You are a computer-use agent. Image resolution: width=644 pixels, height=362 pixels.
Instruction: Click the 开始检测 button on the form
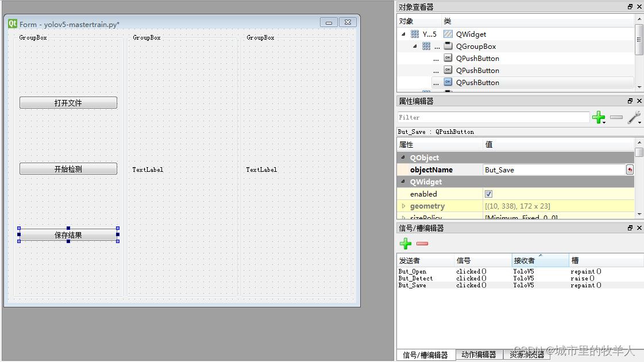68,169
